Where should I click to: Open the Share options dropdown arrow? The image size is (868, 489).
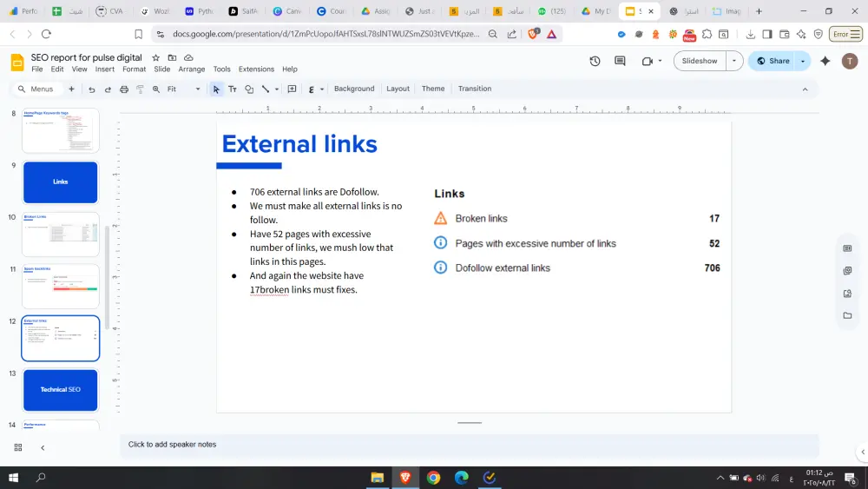click(803, 61)
